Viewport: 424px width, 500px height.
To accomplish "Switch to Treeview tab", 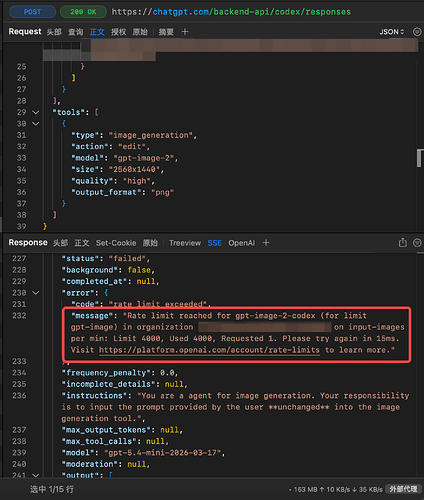I will point(185,243).
